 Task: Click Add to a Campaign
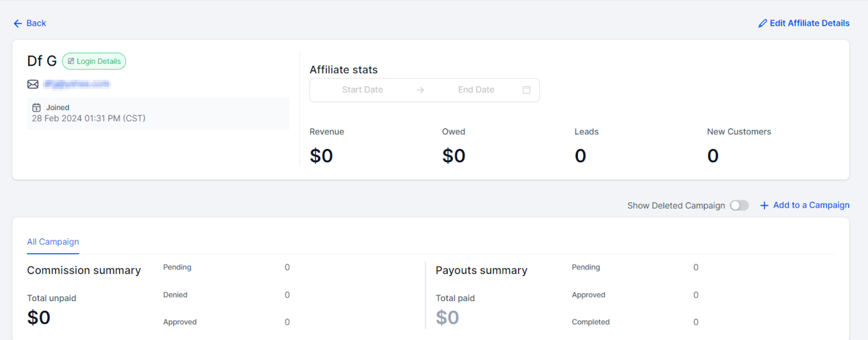[x=805, y=206]
